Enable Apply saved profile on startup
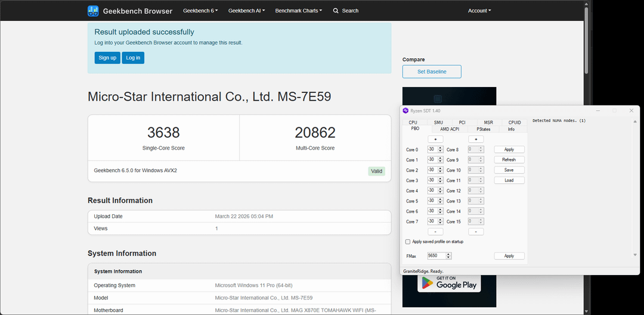Image resolution: width=644 pixels, height=315 pixels. [x=408, y=242]
